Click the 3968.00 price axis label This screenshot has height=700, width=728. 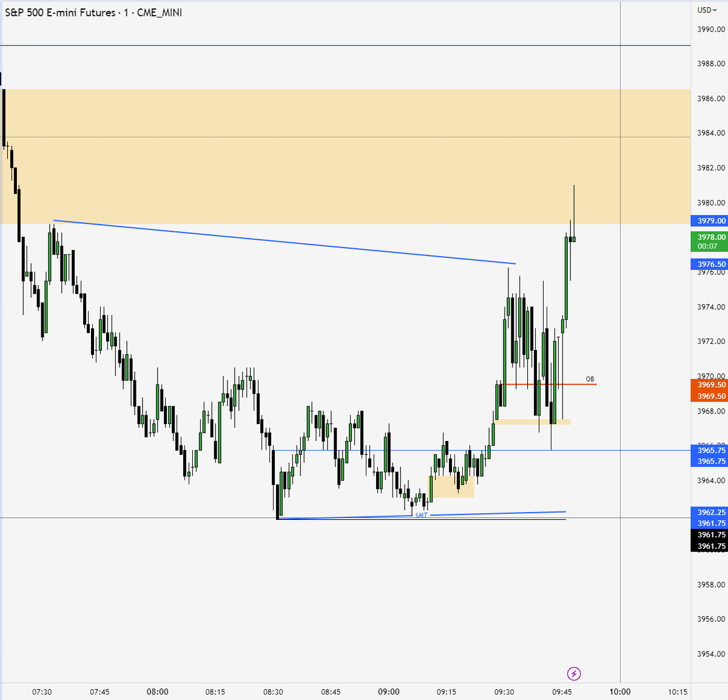[x=711, y=411]
